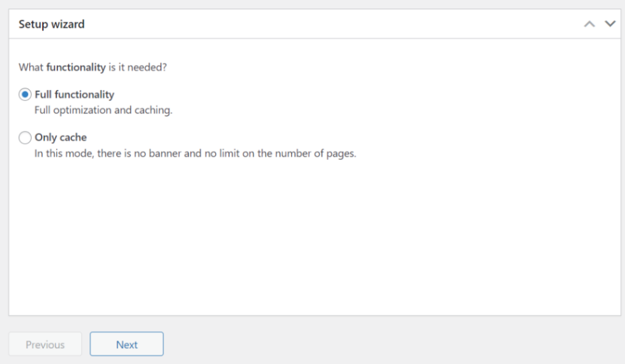The image size is (625, 364).
Task: Click the 'Full functionality' option label
Action: click(74, 95)
